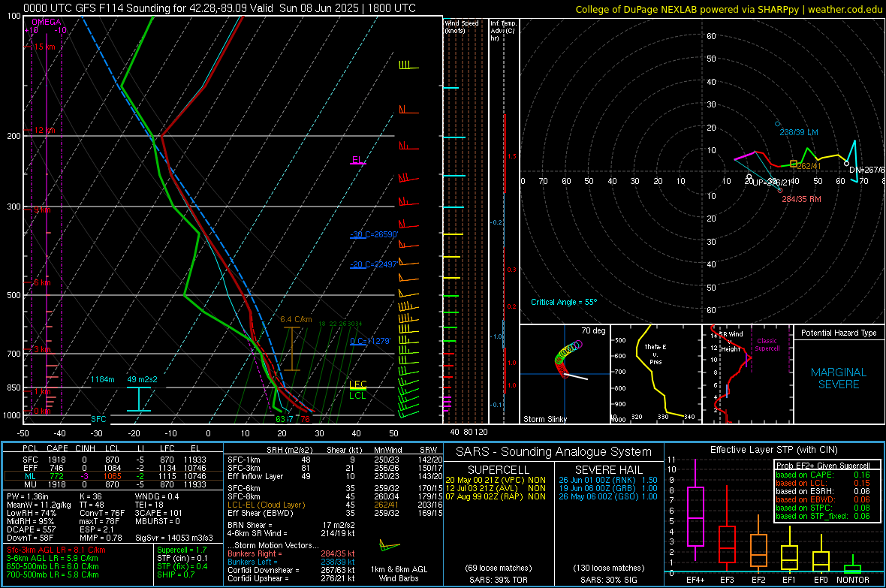
Task: Select the SFC parcel row
Action: (x=113, y=460)
